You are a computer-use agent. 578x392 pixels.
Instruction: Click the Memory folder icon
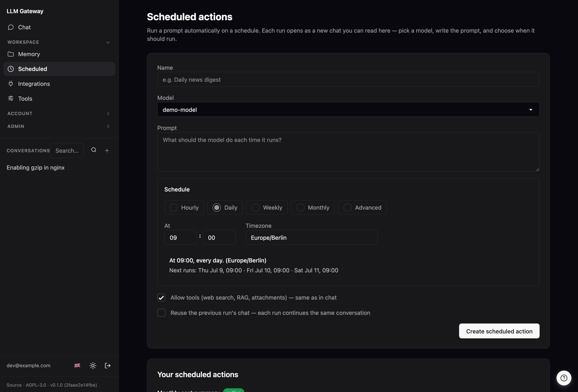point(11,54)
